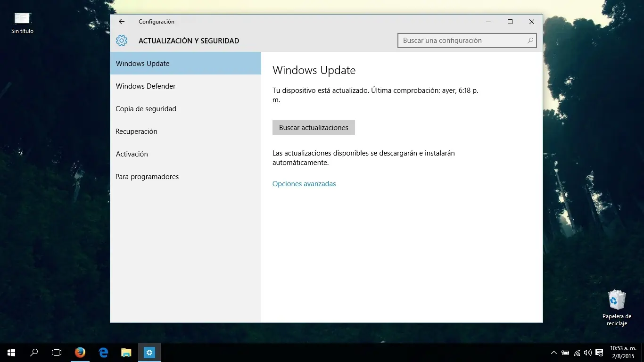Open Firefox from the taskbar
Screen dimensions: 644x362
pos(80,353)
